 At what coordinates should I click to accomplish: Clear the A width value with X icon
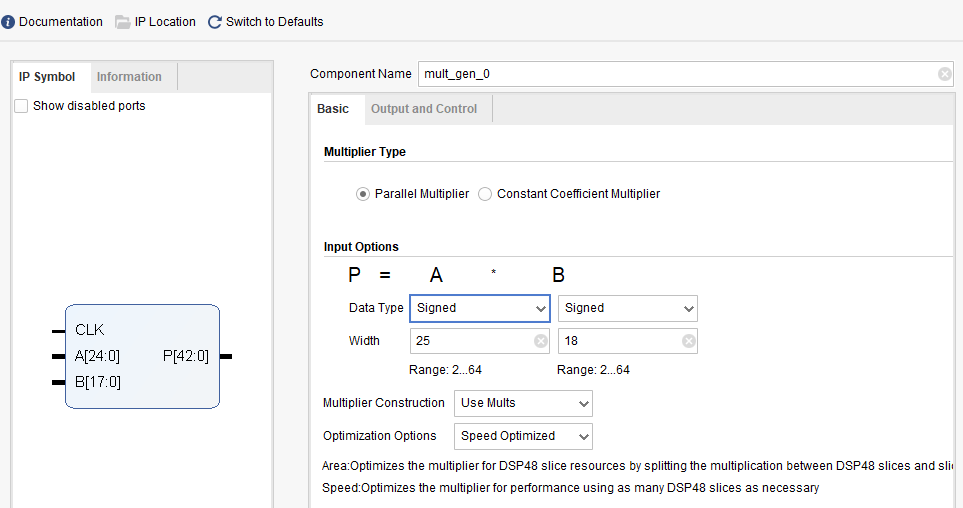pos(541,341)
